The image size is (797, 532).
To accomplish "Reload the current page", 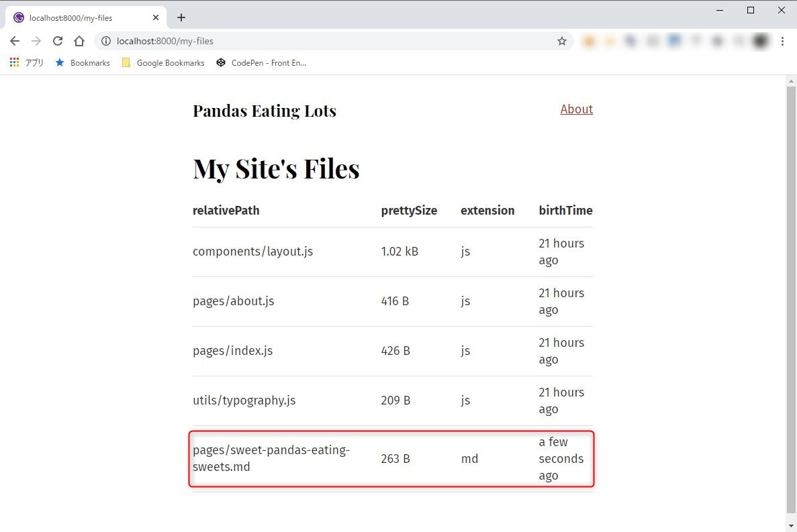I will [58, 41].
